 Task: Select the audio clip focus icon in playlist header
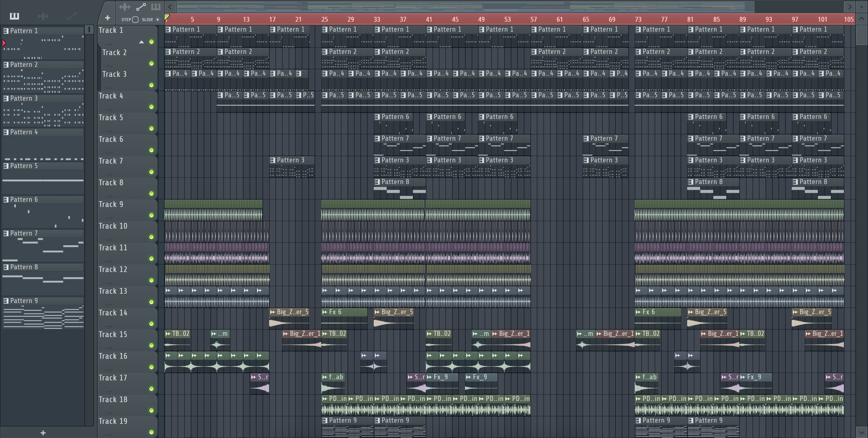click(x=124, y=7)
